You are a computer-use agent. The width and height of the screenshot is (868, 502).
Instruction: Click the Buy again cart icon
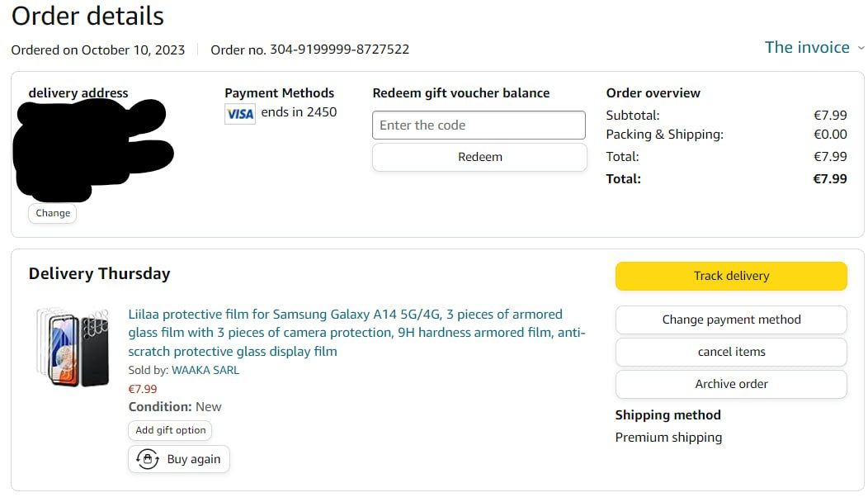148,459
